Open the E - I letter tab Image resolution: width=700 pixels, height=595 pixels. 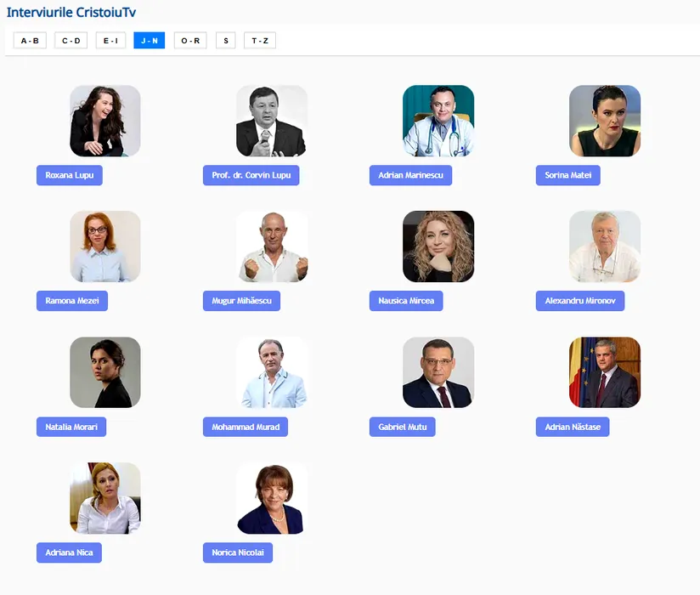tap(110, 41)
